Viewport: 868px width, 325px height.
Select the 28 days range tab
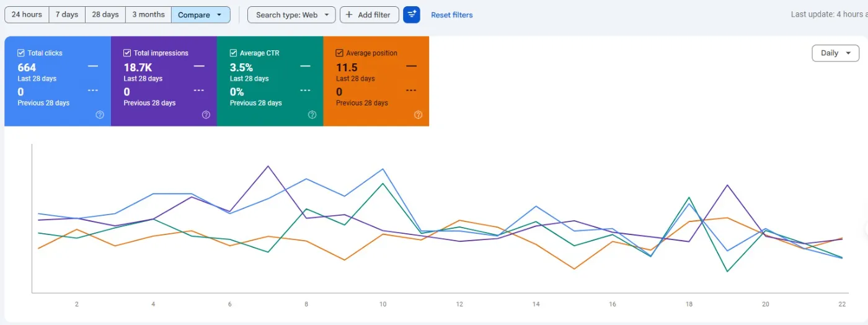[105, 15]
